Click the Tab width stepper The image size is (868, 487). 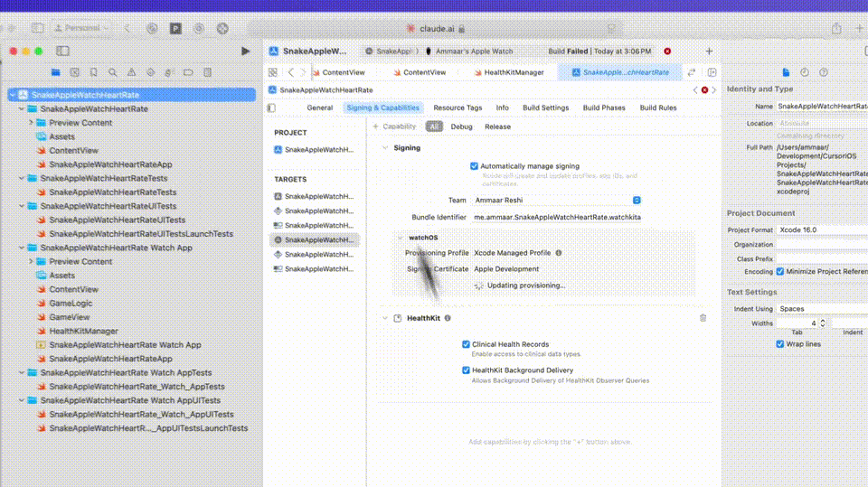pyautogui.click(x=823, y=323)
